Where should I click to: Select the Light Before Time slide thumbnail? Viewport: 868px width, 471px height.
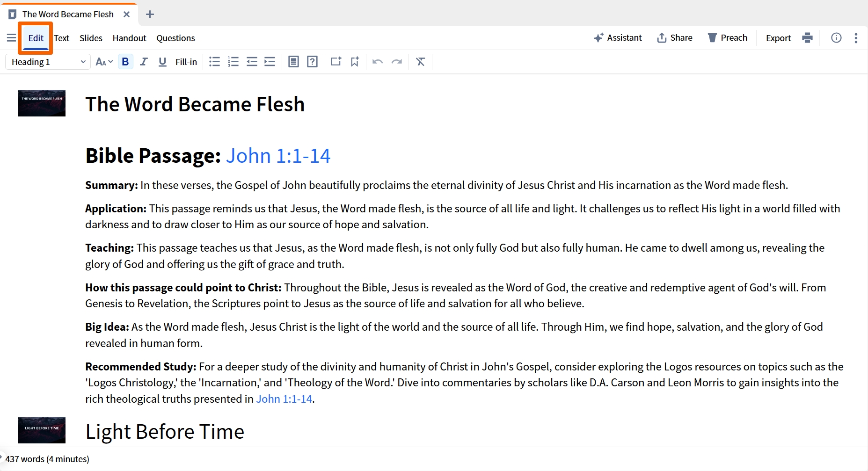pyautogui.click(x=42, y=430)
